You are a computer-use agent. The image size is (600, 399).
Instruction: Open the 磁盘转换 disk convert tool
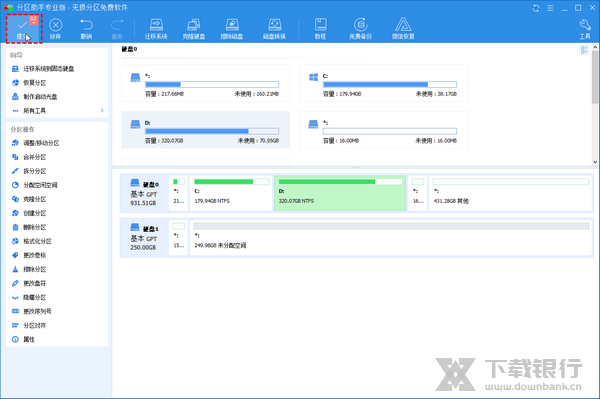tap(274, 29)
